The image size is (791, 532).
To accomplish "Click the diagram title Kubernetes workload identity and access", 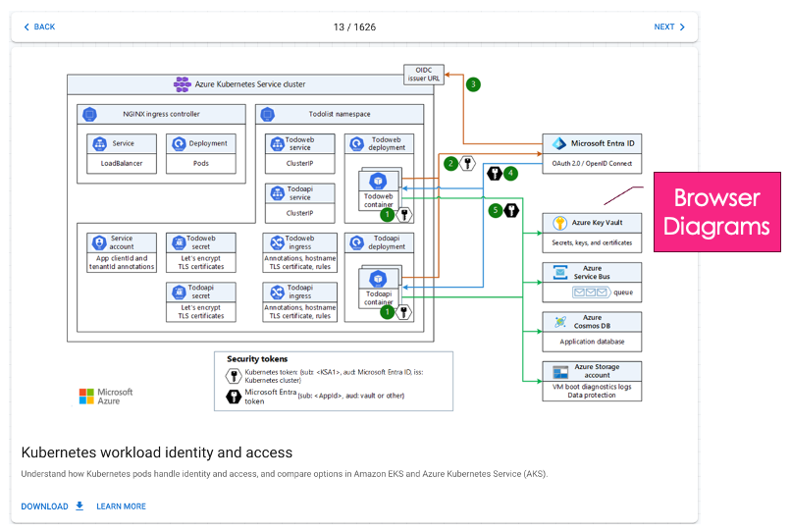I will [157, 452].
